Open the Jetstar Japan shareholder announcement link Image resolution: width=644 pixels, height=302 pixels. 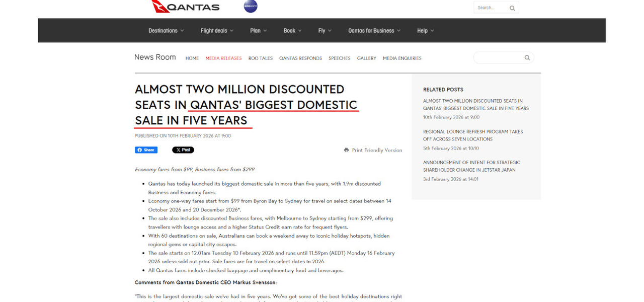[x=471, y=166]
